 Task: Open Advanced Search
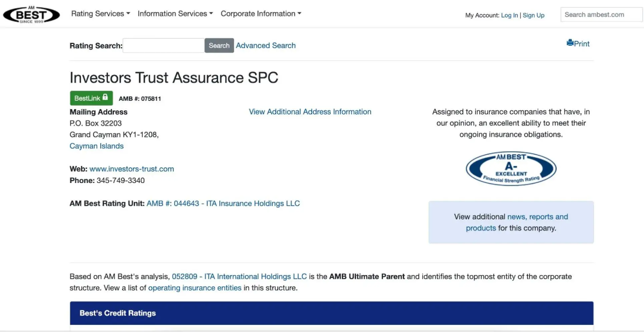tap(266, 46)
